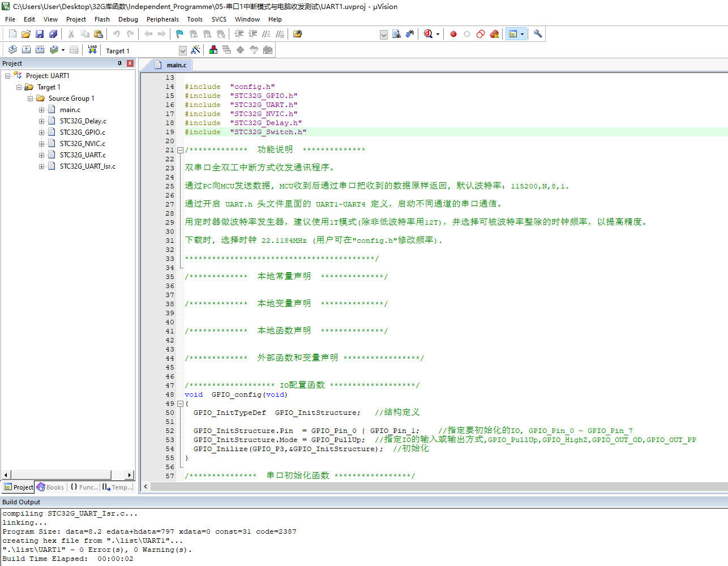
Task: Open the Target 1 dropdown arrow
Action: (182, 50)
